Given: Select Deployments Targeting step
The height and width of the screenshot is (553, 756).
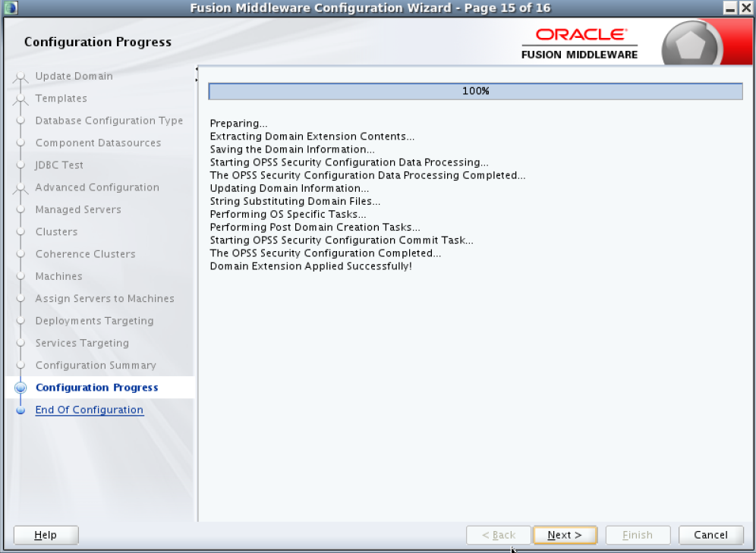Looking at the screenshot, I should pos(94,320).
